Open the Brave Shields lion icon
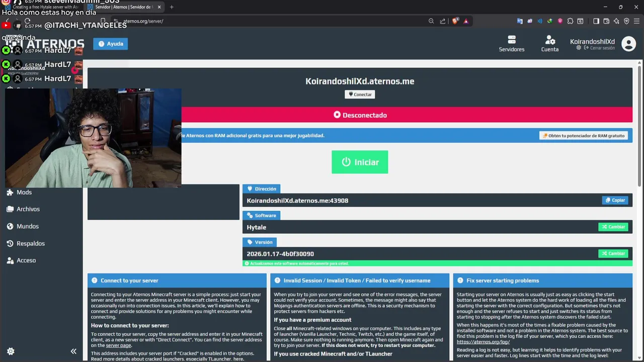This screenshot has width=644, height=362. click(455, 21)
